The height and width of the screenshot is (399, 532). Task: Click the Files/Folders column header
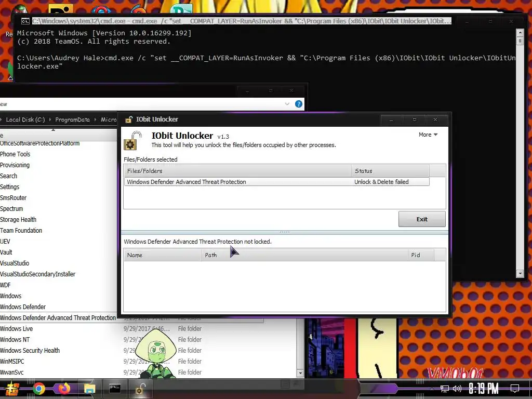(x=237, y=171)
